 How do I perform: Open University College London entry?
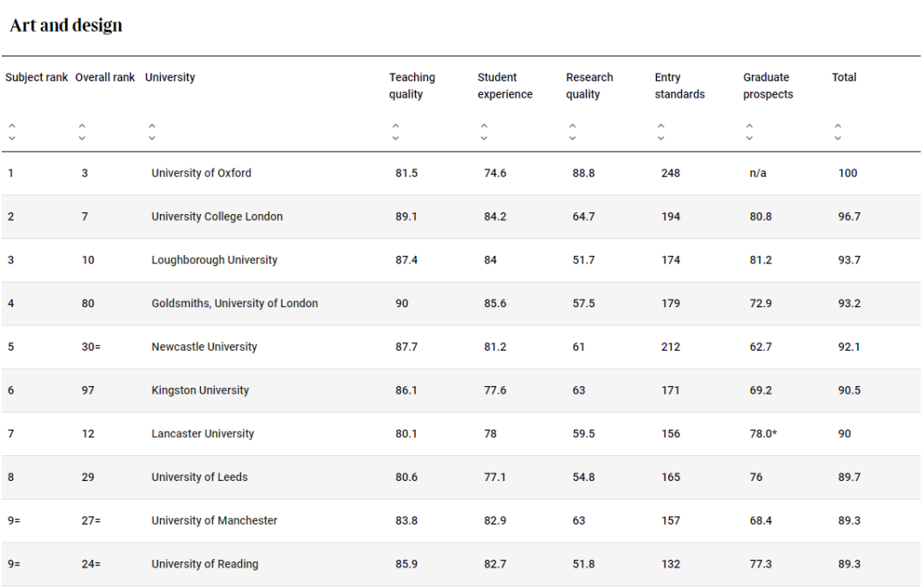[216, 217]
